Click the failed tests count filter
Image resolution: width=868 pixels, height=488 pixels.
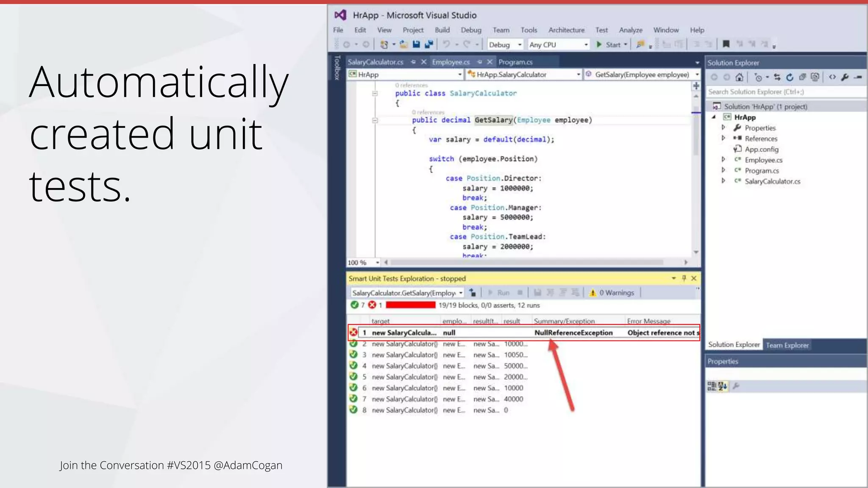[x=376, y=305]
